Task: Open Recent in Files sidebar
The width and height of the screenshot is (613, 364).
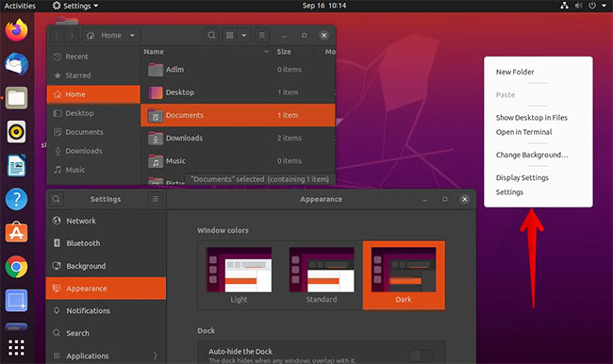Action: [x=93, y=57]
